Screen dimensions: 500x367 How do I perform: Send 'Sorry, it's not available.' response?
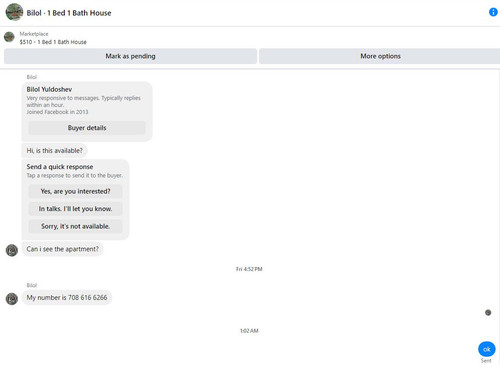tap(75, 226)
